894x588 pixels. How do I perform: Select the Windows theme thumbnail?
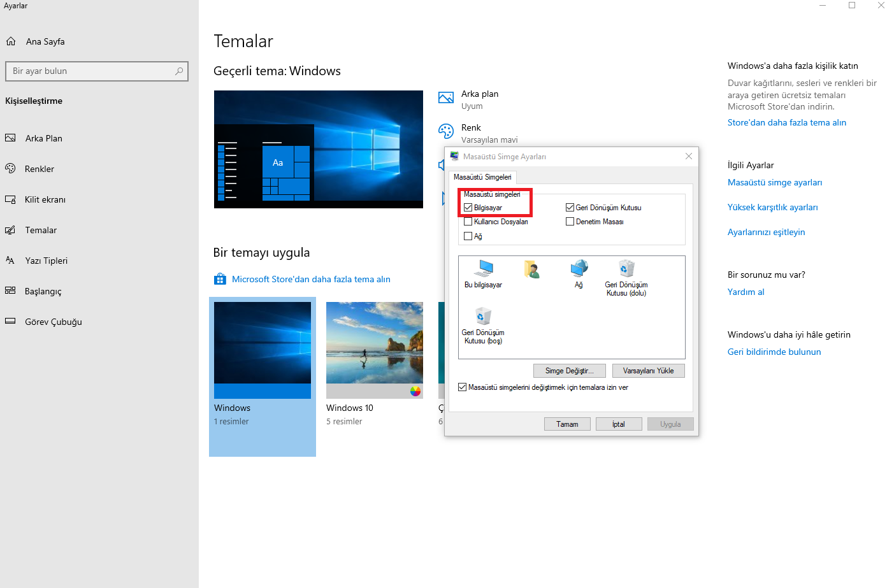tap(263, 350)
